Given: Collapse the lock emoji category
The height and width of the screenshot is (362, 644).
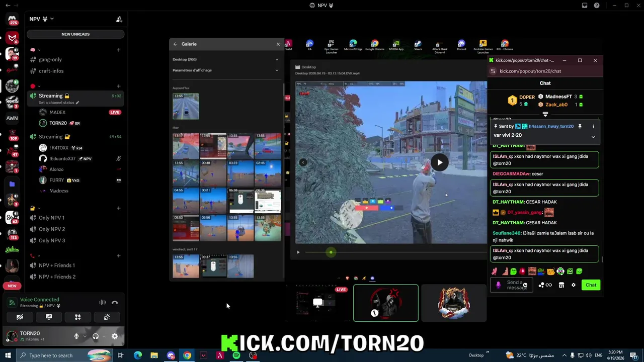Looking at the screenshot, I should 35,208.
